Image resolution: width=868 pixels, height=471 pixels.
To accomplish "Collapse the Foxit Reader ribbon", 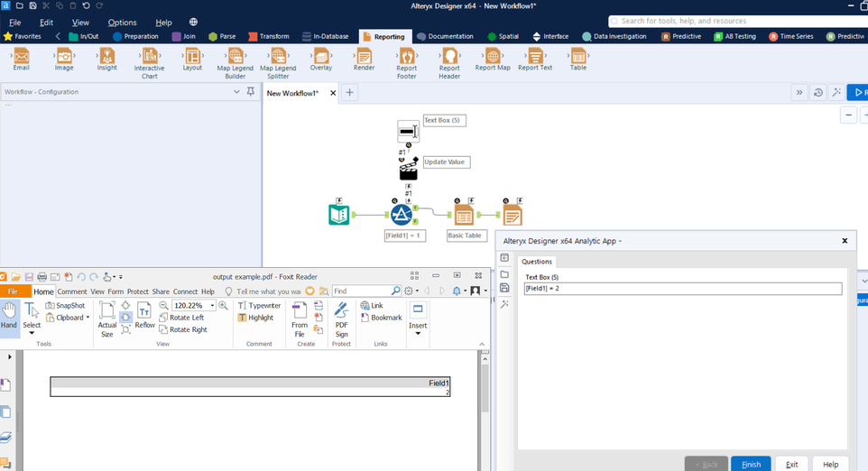I will coord(482,345).
